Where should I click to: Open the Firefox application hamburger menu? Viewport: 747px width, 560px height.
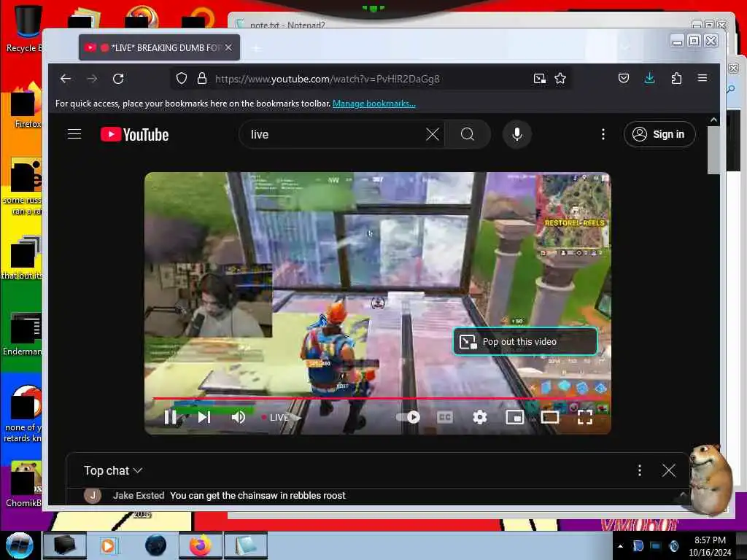703,77
